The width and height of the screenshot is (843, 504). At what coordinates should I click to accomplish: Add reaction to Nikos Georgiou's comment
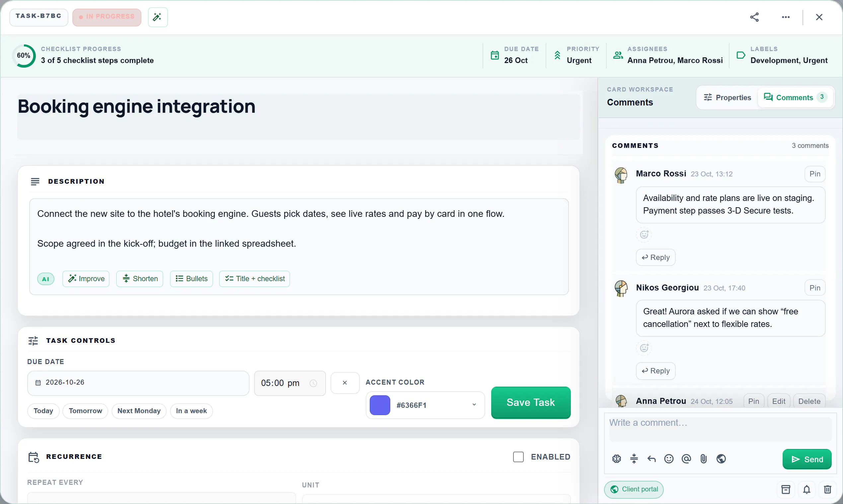(644, 348)
